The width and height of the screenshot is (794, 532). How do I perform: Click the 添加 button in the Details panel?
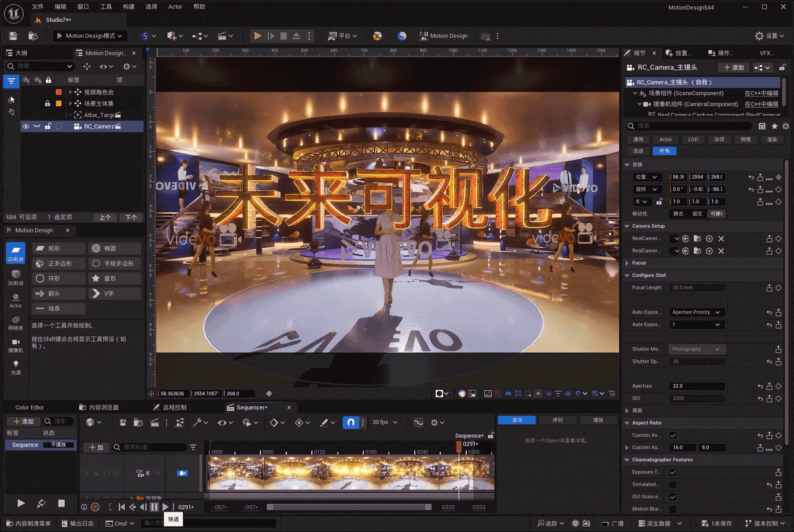[735, 67]
